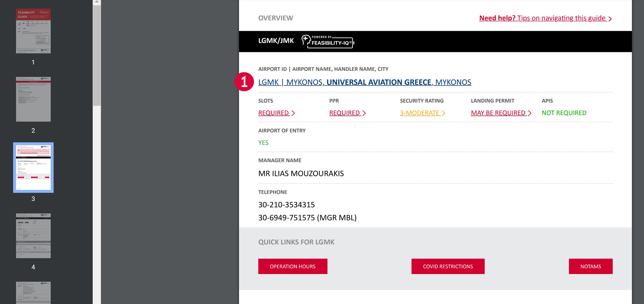
Task: Open the PPR REQUIRED link
Action: [347, 113]
